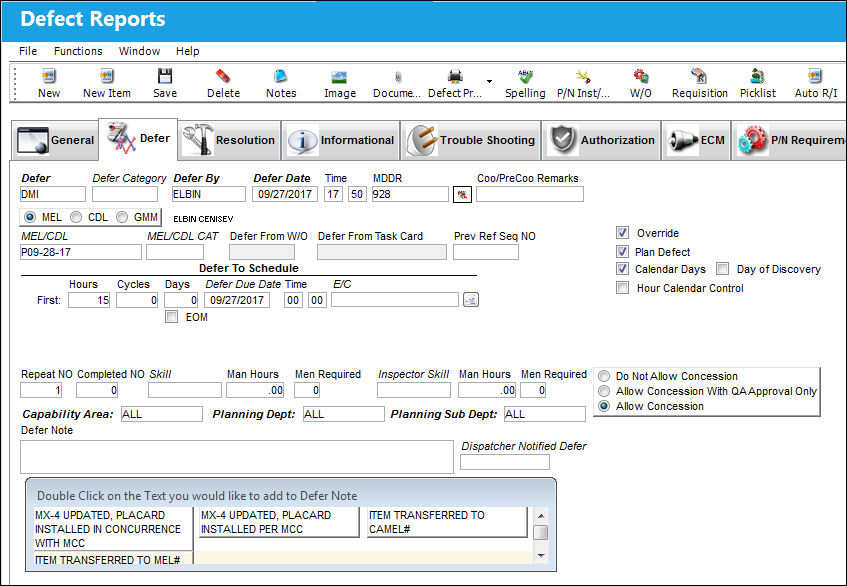Image resolution: width=847 pixels, height=586 pixels.
Task: Enable Hour Calendar Control checkbox
Action: click(x=622, y=288)
